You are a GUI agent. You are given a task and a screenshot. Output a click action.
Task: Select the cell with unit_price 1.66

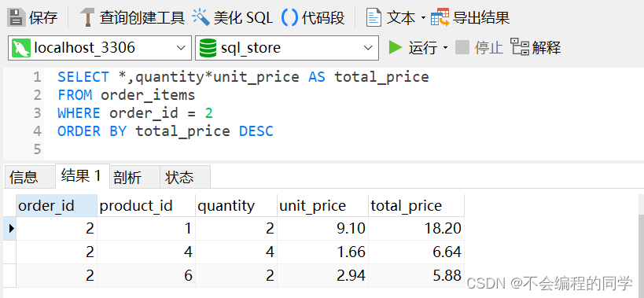click(323, 252)
